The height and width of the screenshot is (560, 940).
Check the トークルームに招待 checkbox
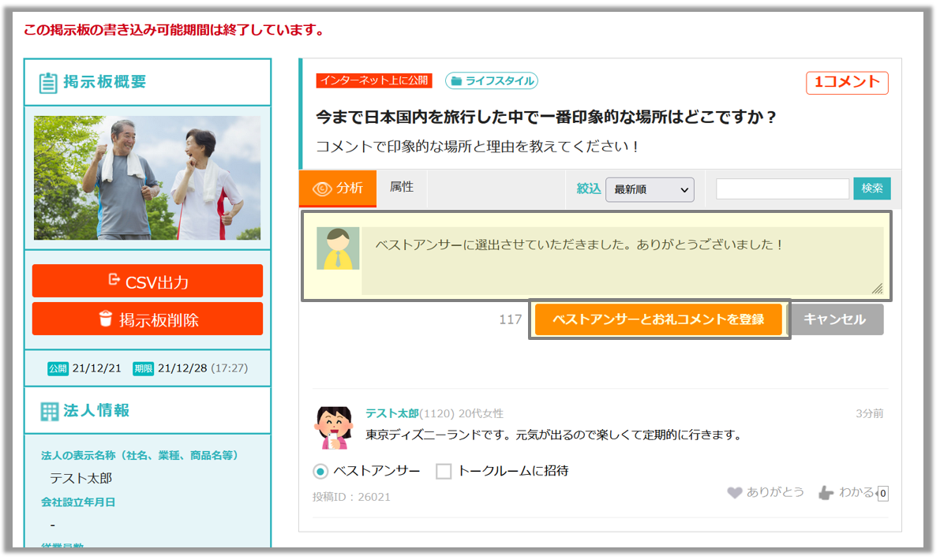[444, 472]
